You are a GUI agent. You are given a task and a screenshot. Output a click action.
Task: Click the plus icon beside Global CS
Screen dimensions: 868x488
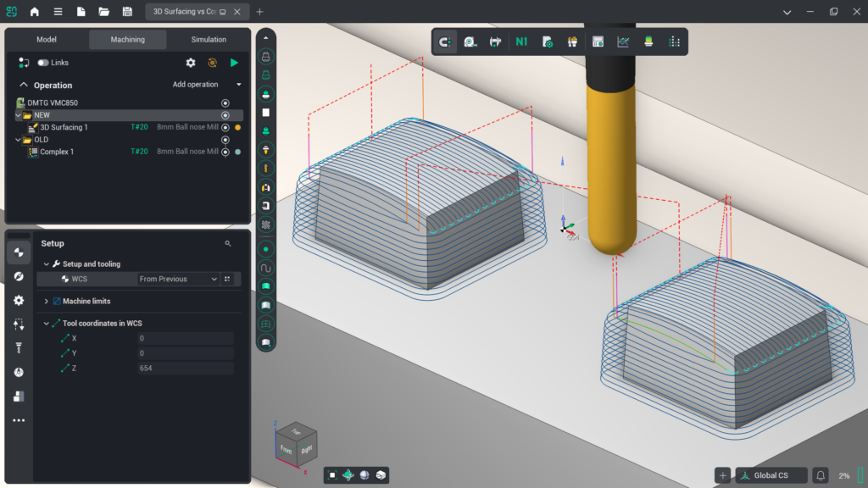click(722, 475)
